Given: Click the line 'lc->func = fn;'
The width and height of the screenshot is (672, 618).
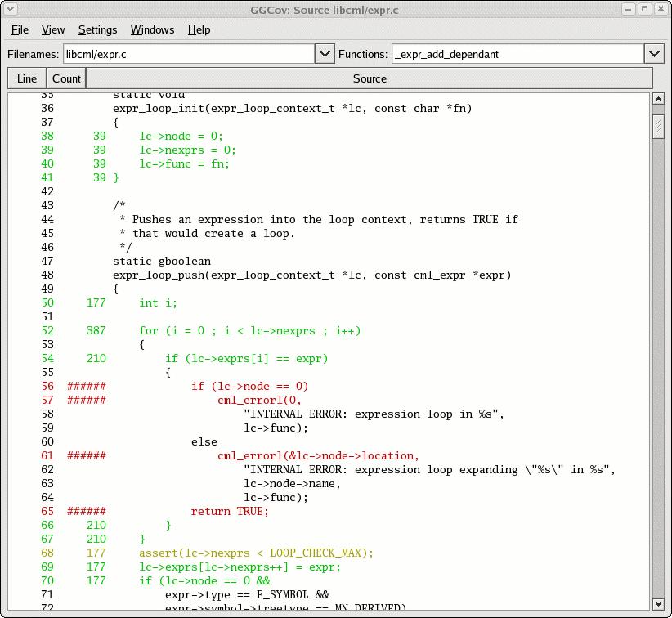Looking at the screenshot, I should (x=184, y=164).
